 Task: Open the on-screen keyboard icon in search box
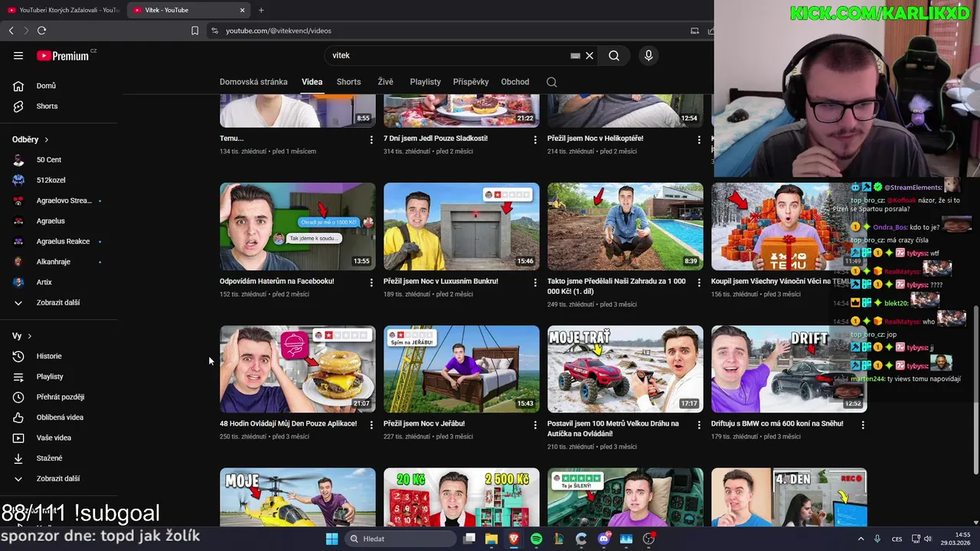(x=575, y=55)
